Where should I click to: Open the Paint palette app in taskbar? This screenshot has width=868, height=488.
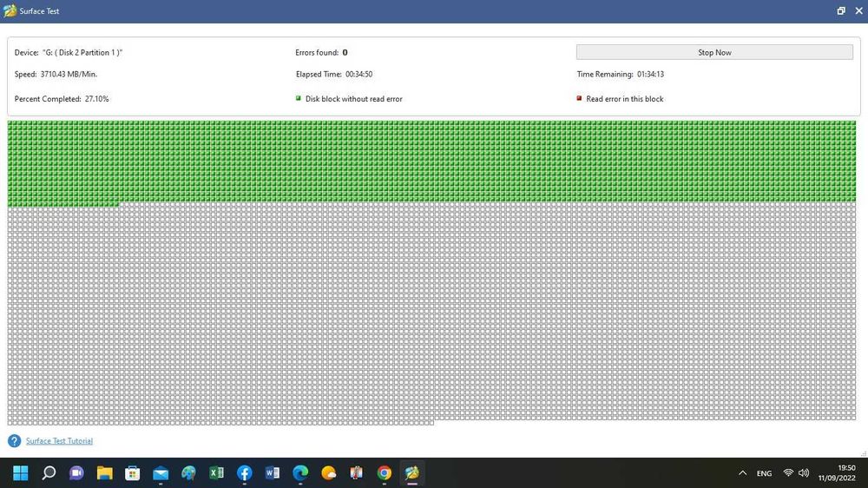click(188, 473)
